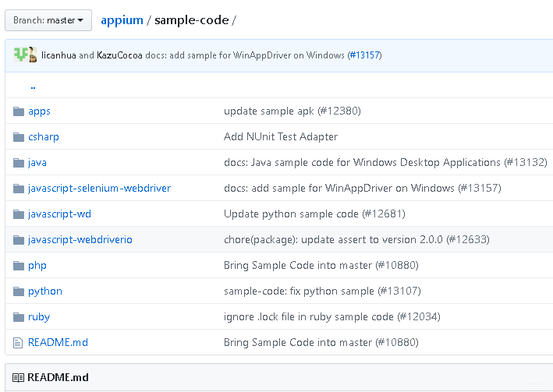Open the Branch: master dropdown
Image resolution: width=553 pixels, height=392 pixels.
[x=48, y=20]
